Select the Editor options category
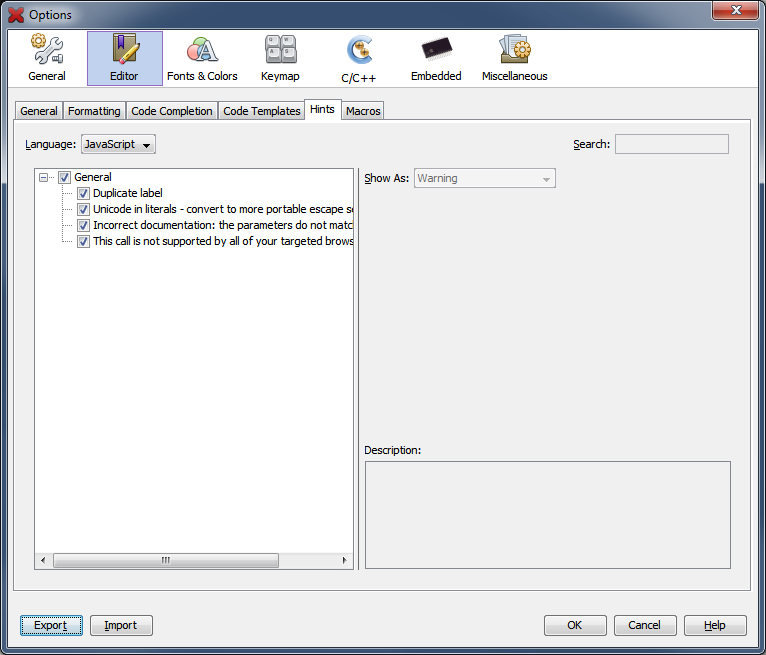The width and height of the screenshot is (766, 655). (x=125, y=58)
